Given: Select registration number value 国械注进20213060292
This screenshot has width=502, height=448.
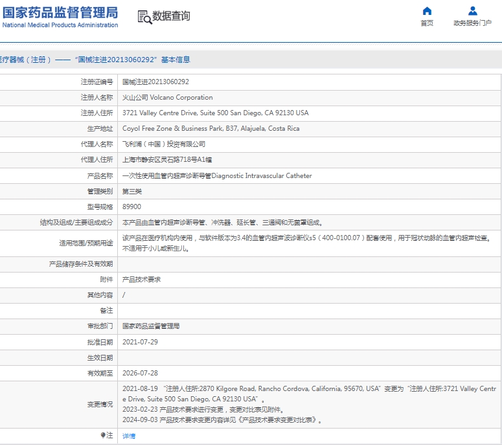Looking at the screenshot, I should pyautogui.click(x=155, y=82).
